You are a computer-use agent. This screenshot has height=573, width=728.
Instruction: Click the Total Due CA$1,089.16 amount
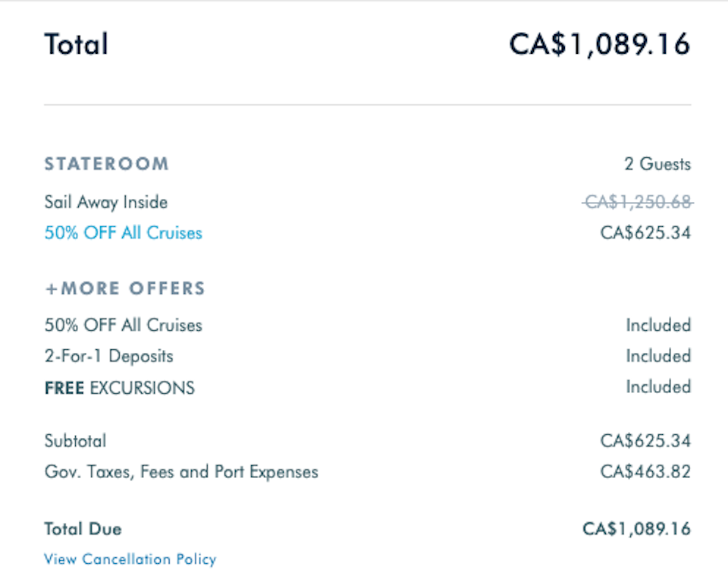(636, 529)
